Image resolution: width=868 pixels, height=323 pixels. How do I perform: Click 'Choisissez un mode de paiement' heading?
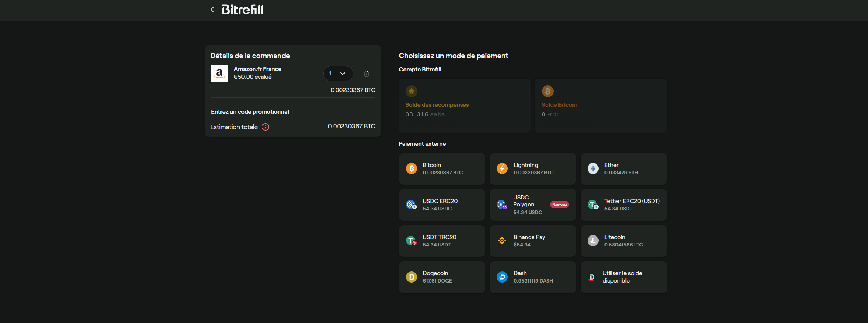(x=454, y=56)
